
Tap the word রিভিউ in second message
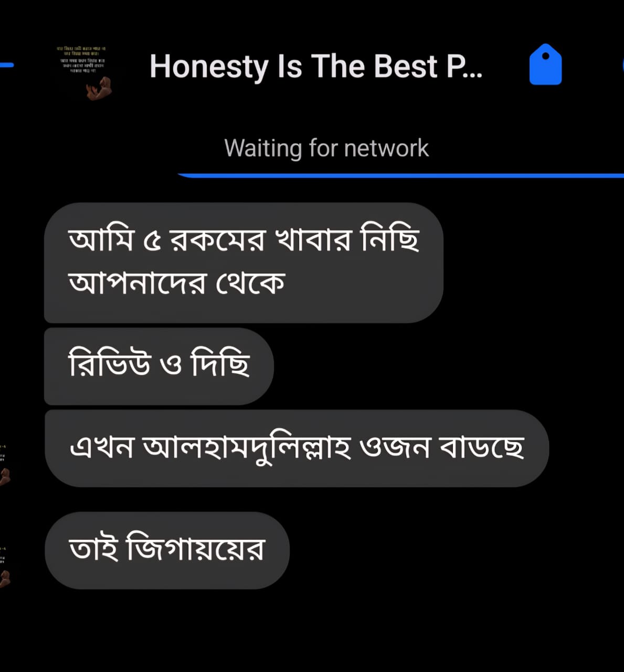pos(110,363)
